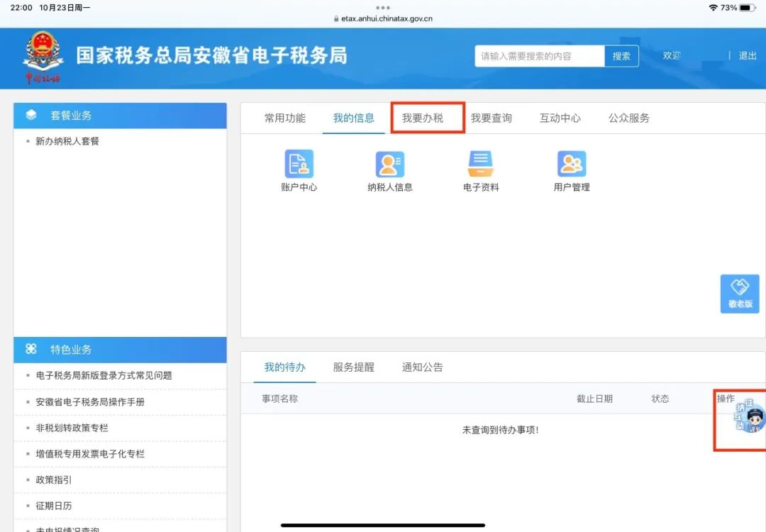This screenshot has width=766, height=532.
Task: Click the 操作 column header
Action: tap(726, 399)
